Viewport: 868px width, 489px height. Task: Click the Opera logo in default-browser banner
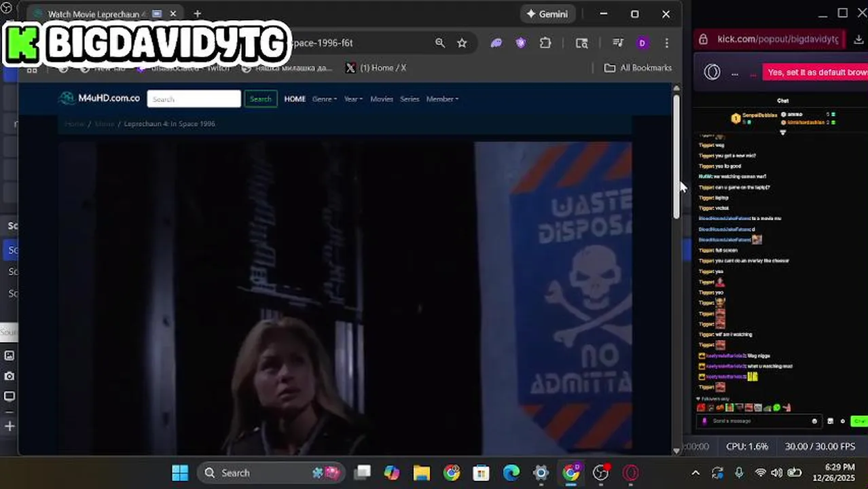(712, 72)
